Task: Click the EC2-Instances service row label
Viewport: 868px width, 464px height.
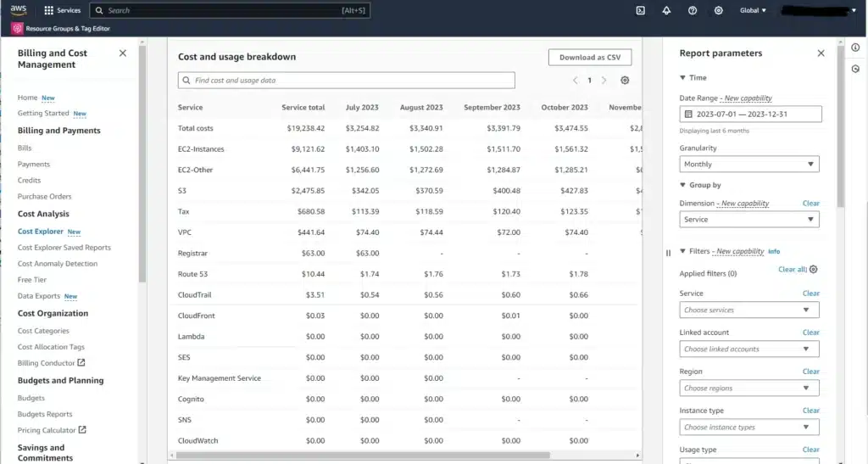Action: pyautogui.click(x=201, y=149)
